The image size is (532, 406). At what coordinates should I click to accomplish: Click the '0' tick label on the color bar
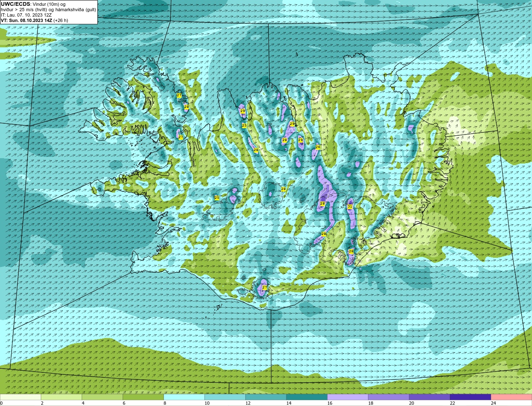(1, 403)
